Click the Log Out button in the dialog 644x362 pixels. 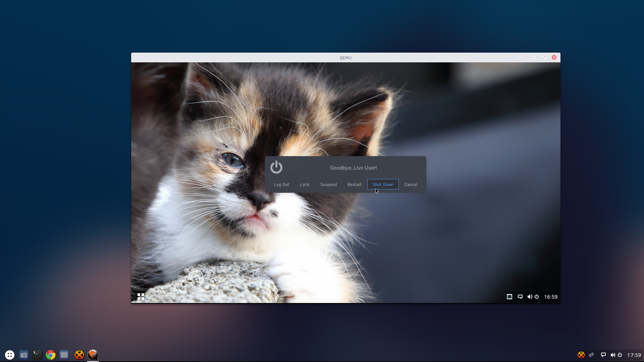(x=281, y=184)
